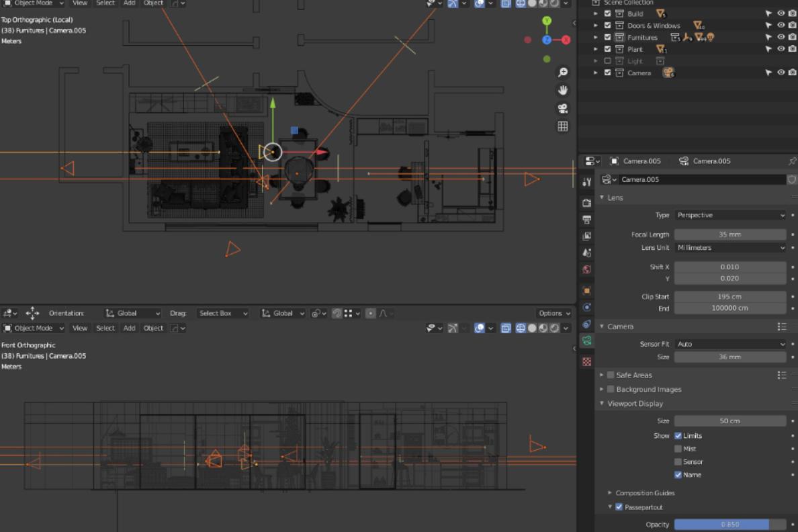
Task: Uncheck the Limits display checkbox
Action: point(678,436)
